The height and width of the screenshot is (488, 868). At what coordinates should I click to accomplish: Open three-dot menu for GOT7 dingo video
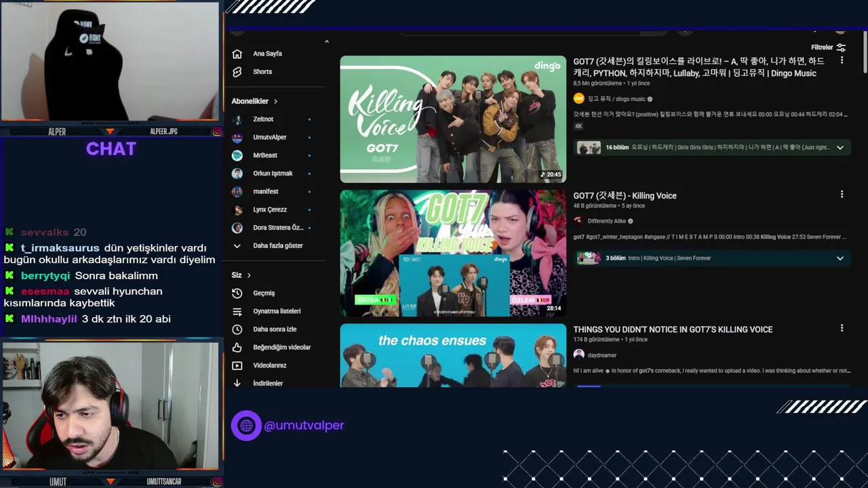[x=842, y=60]
